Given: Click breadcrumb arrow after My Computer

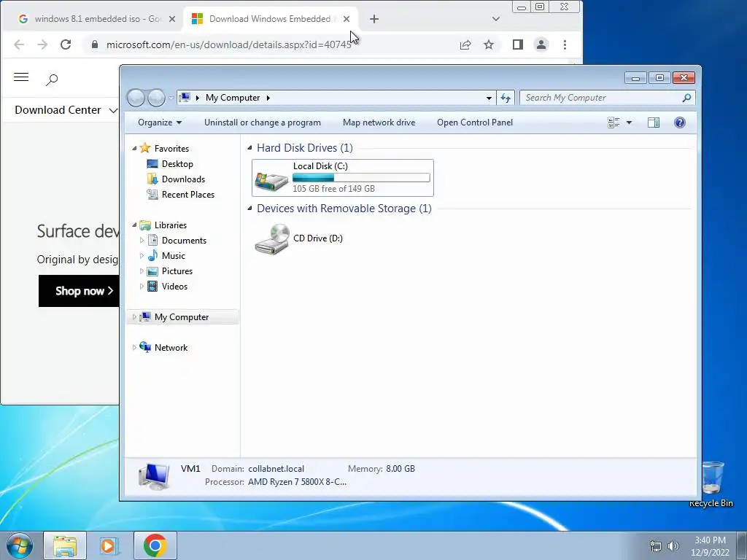Looking at the screenshot, I should (x=268, y=98).
